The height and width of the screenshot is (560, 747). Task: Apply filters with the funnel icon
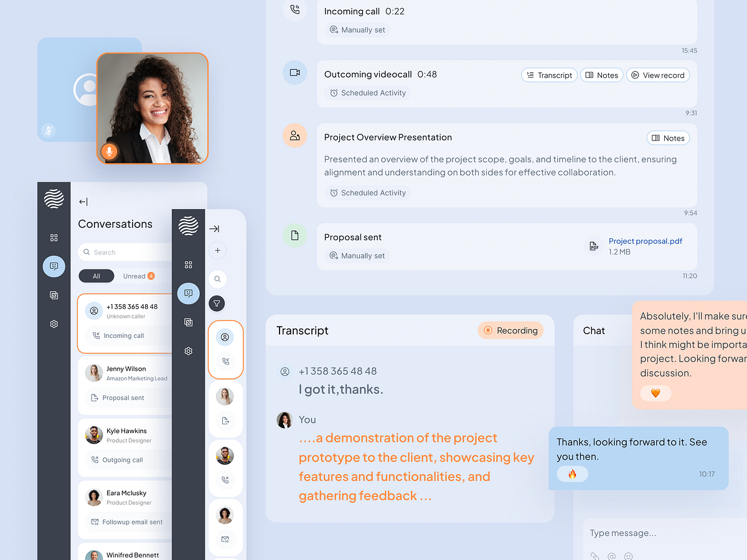coord(217,303)
